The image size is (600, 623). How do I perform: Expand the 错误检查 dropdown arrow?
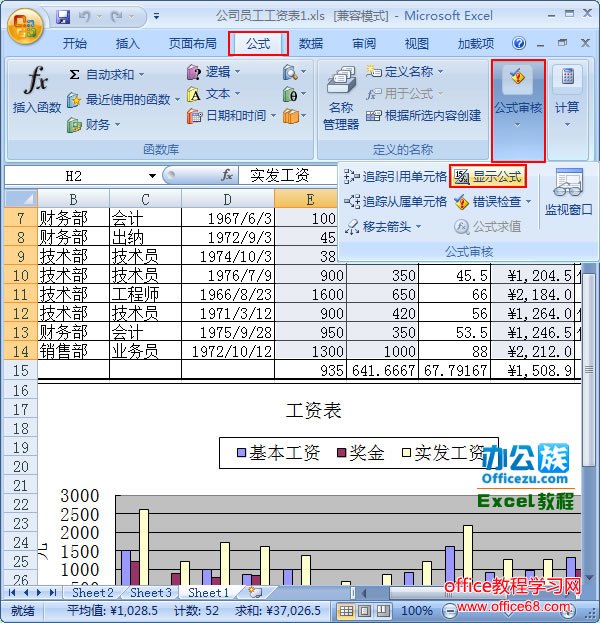pyautogui.click(x=528, y=202)
